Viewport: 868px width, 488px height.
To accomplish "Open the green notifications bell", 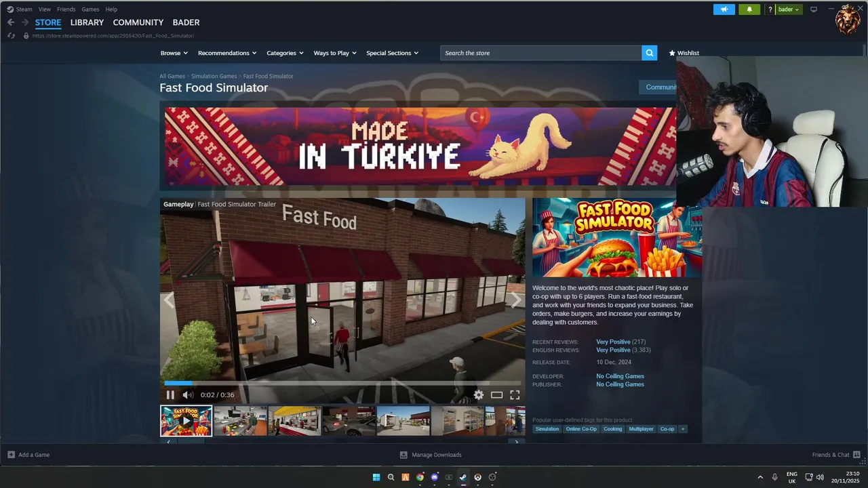I will coord(749,9).
